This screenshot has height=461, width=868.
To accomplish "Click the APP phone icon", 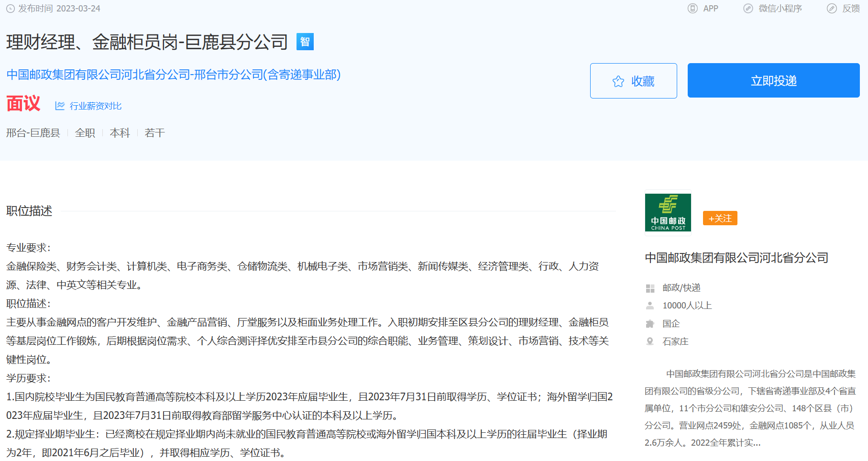I will pyautogui.click(x=692, y=9).
